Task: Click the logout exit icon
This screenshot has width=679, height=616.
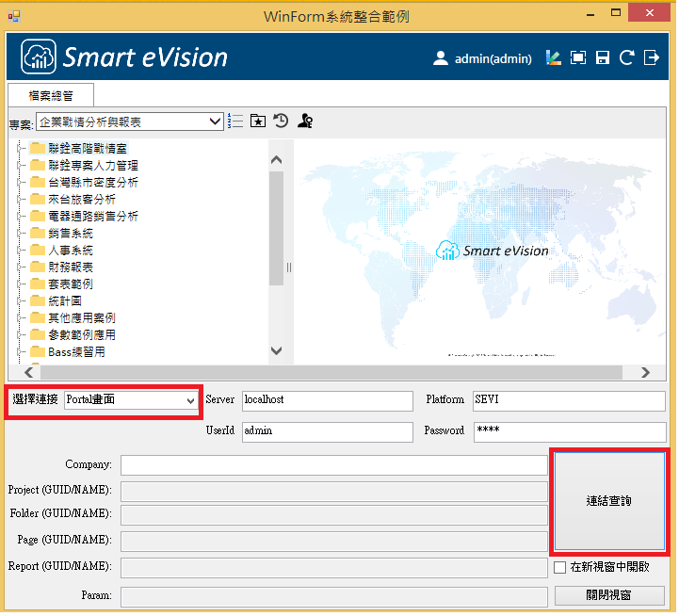Action: point(654,57)
